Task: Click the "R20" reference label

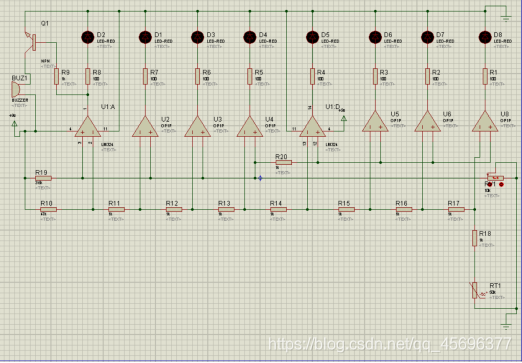Action: tap(281, 157)
